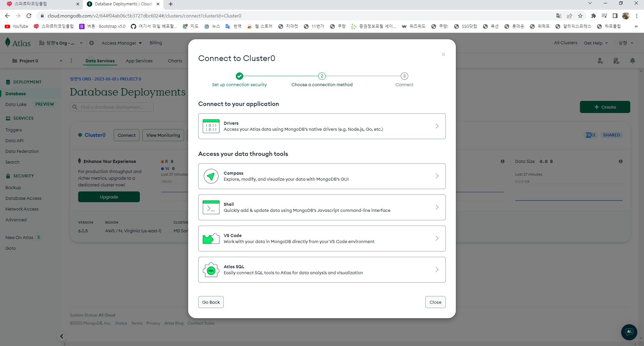Click the Create deployment button
The height and width of the screenshot is (346, 644).
pyautogui.click(x=605, y=107)
